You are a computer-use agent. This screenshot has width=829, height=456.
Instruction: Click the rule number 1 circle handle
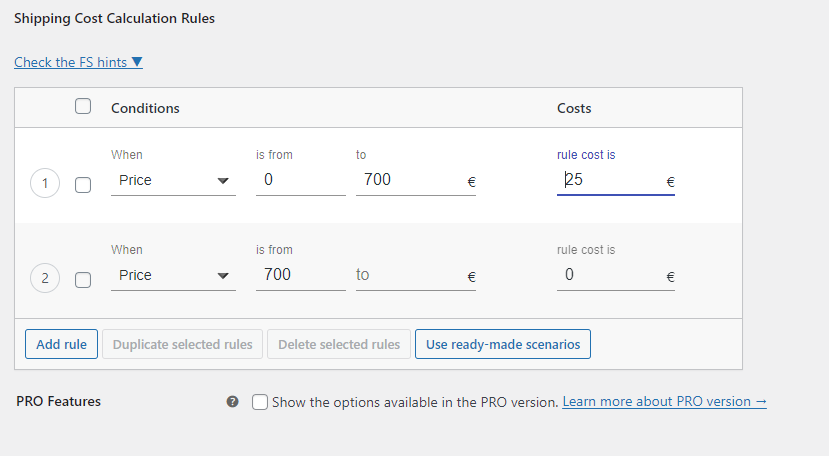click(x=45, y=184)
